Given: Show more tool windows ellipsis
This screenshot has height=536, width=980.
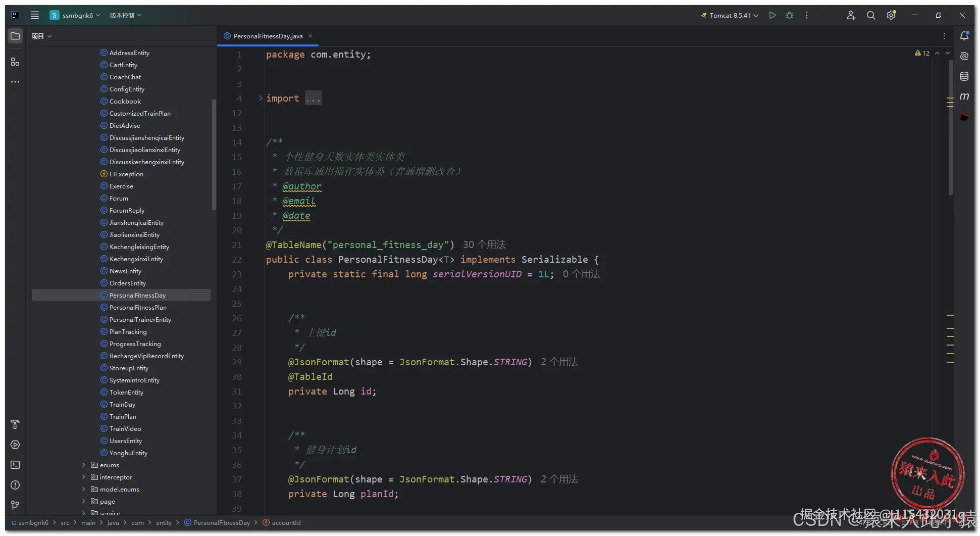Looking at the screenshot, I should 15,82.
